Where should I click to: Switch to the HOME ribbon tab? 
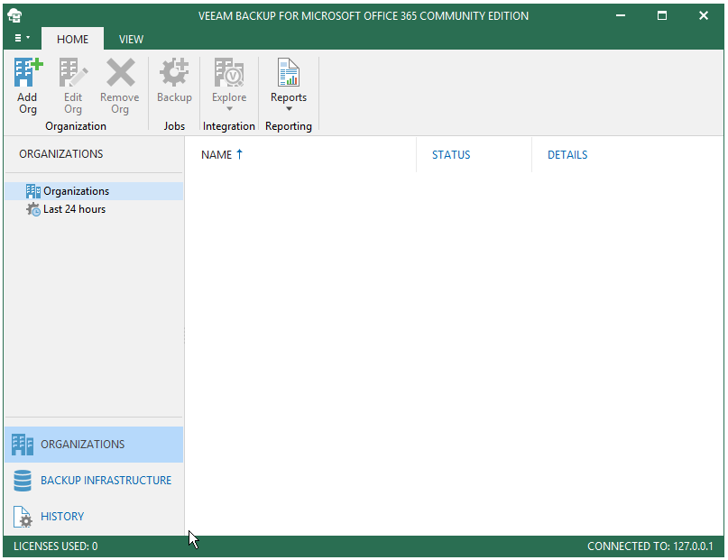tap(72, 40)
